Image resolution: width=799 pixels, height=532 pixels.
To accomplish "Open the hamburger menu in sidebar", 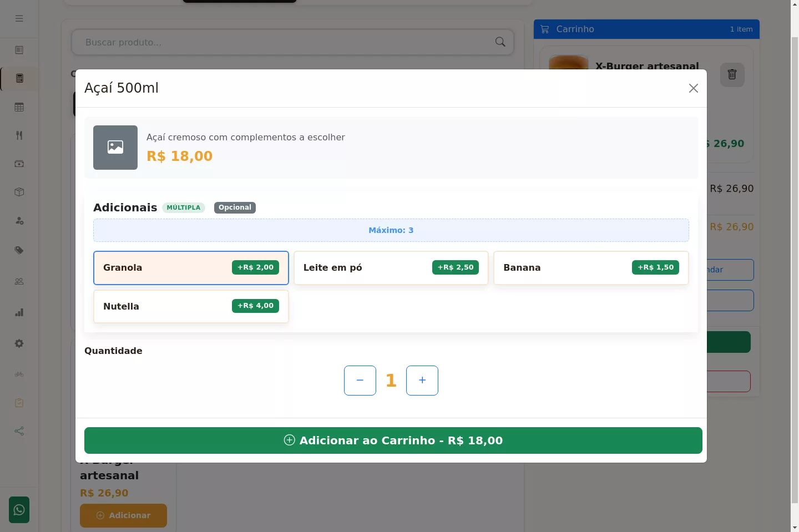I will click(x=19, y=18).
